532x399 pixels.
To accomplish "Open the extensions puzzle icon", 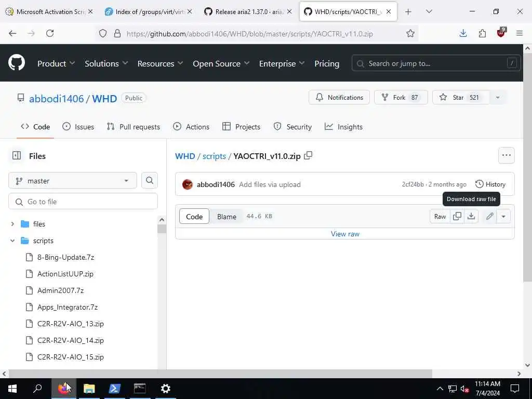I will (482, 33).
